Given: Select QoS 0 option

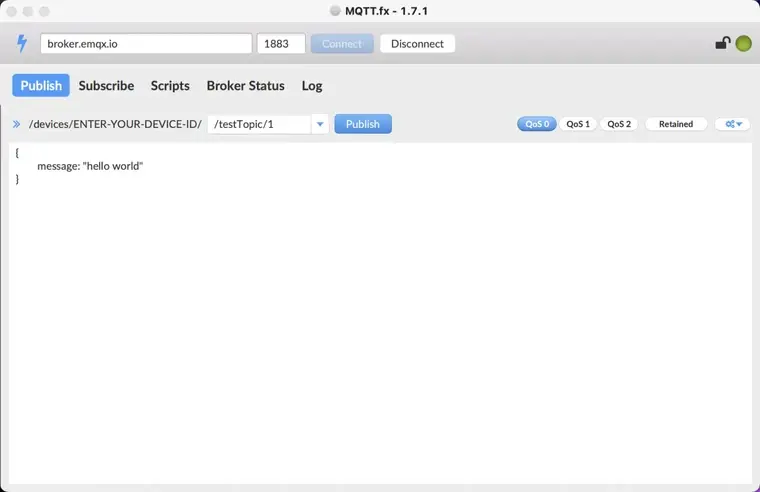Looking at the screenshot, I should [537, 124].
